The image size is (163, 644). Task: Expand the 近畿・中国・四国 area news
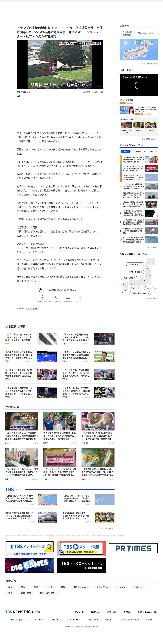pos(140,293)
